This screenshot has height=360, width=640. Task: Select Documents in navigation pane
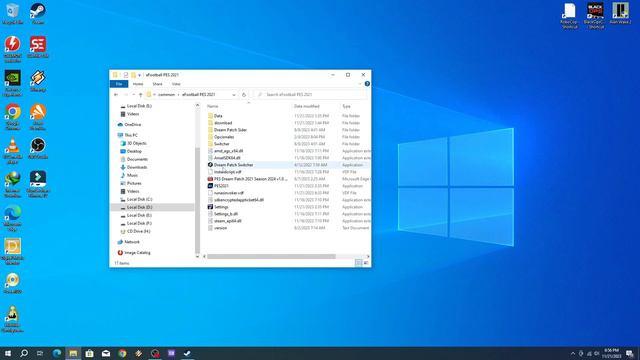tap(134, 159)
